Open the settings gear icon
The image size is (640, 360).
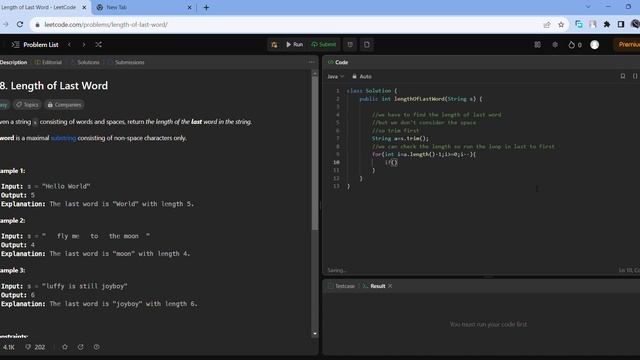click(x=555, y=45)
